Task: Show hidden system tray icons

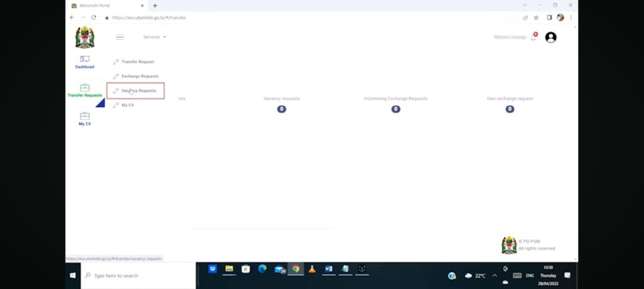Action: [494, 276]
